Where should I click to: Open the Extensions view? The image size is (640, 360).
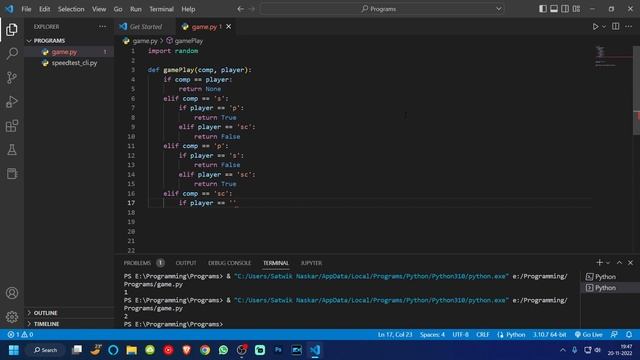tap(12, 126)
